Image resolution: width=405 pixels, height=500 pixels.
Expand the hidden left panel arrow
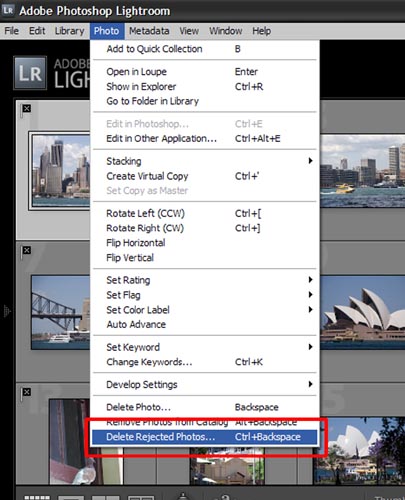click(7, 311)
